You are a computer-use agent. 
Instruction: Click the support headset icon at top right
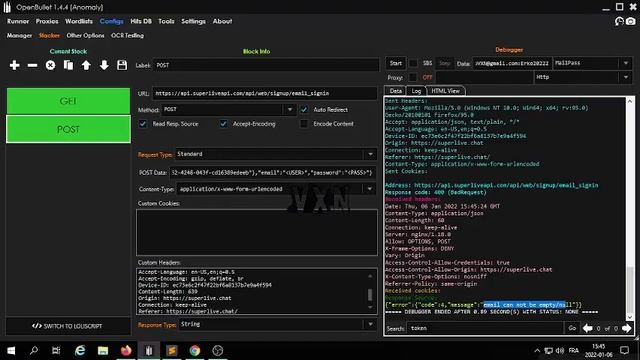click(x=619, y=21)
